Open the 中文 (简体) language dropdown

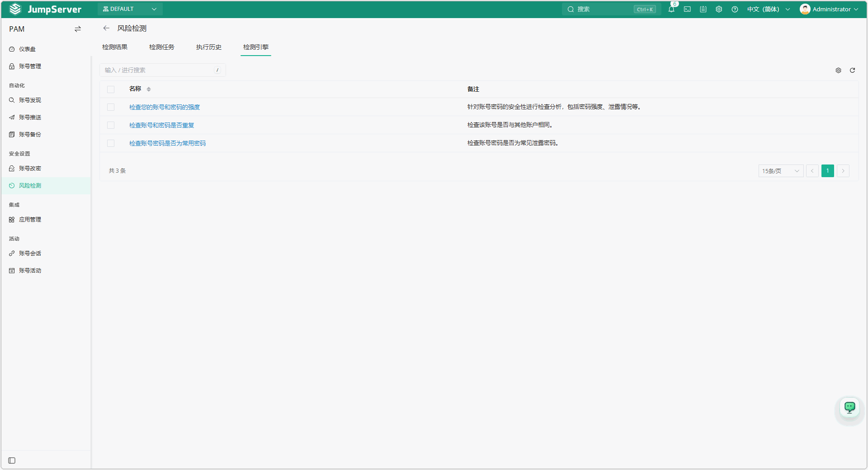pos(769,9)
